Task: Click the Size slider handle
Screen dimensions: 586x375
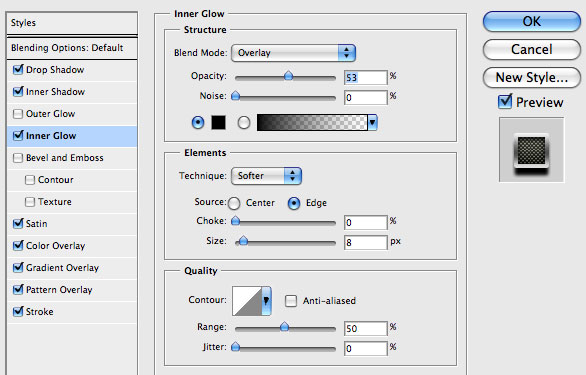Action: 243,240
